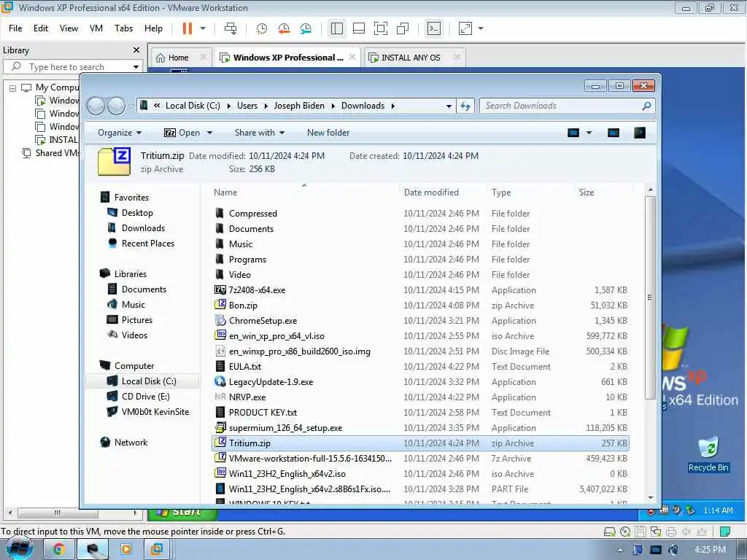
Task: Close the Library panel
Action: tap(136, 50)
